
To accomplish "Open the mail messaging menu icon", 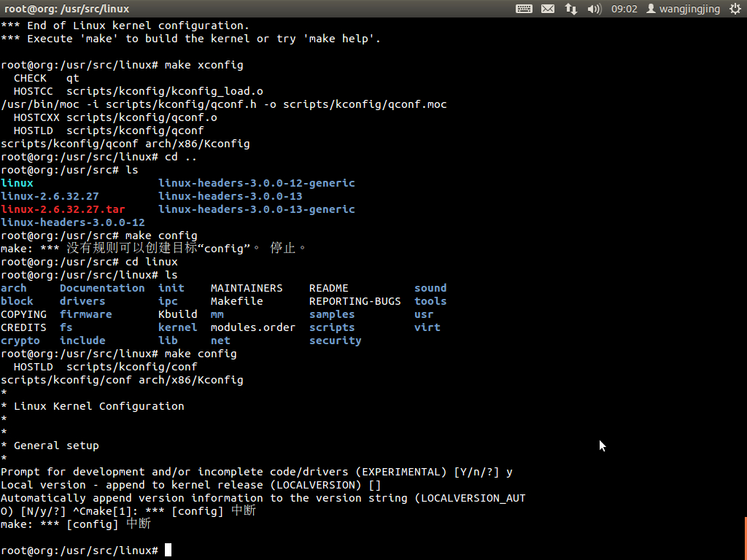I will tap(548, 9).
